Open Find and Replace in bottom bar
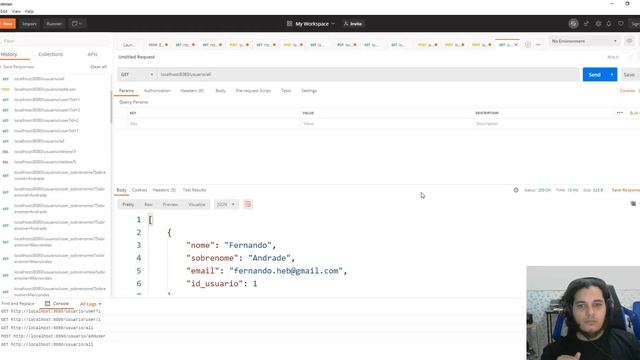The height and width of the screenshot is (360, 640). (18, 304)
